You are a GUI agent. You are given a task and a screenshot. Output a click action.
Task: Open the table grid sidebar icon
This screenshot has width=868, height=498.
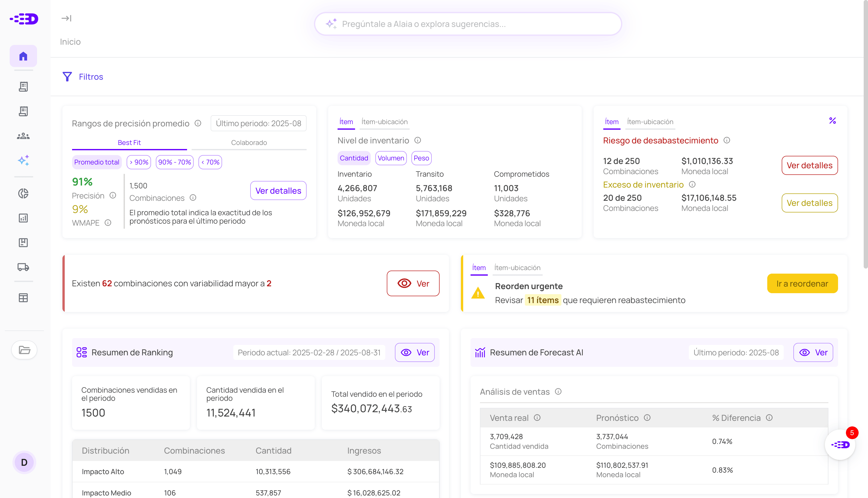23,297
